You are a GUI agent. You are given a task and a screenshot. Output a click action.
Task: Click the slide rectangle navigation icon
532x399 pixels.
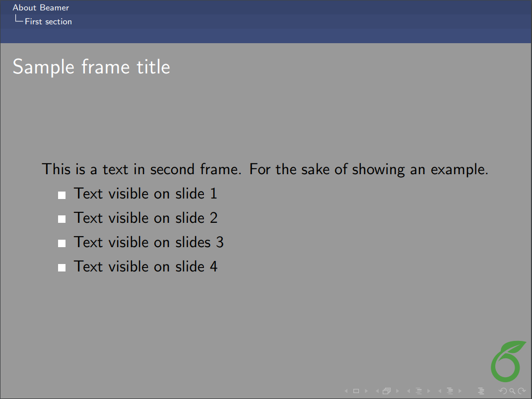click(x=356, y=391)
